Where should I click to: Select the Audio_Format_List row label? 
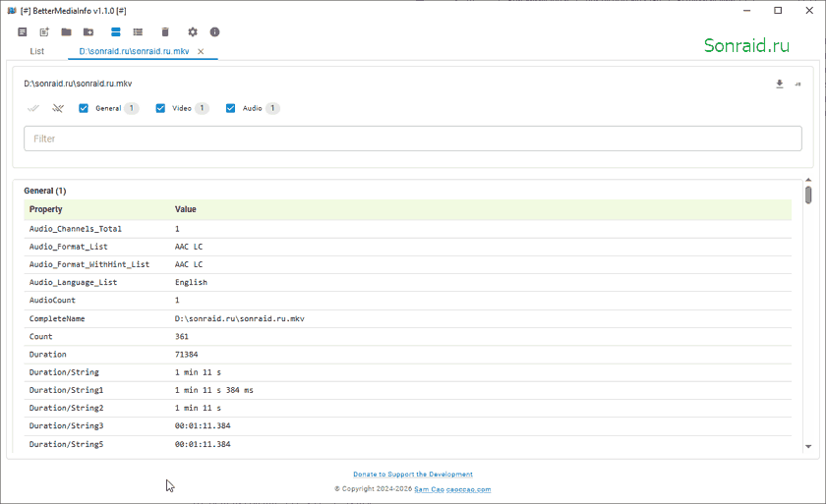click(69, 247)
